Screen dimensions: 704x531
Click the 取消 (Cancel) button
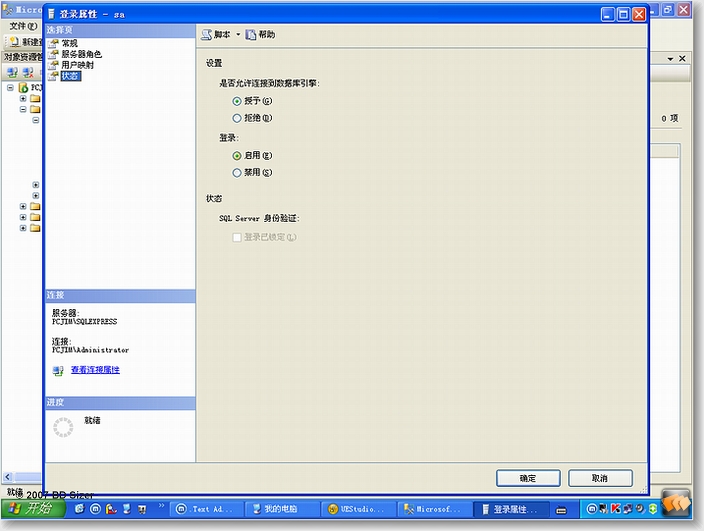[x=600, y=478]
